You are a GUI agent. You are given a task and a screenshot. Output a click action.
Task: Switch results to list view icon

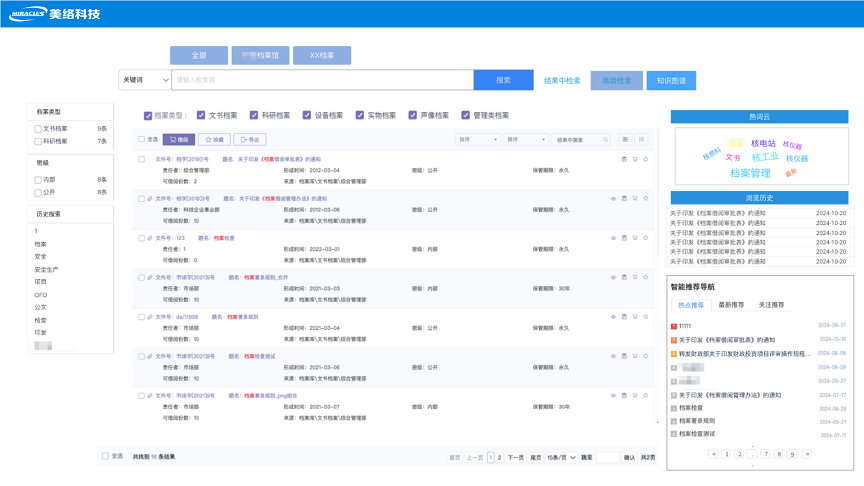642,140
